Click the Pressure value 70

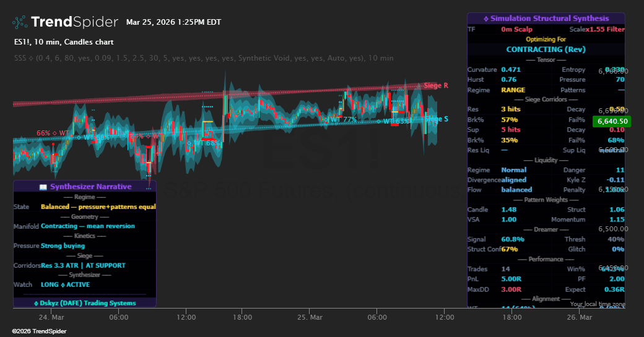coord(620,80)
